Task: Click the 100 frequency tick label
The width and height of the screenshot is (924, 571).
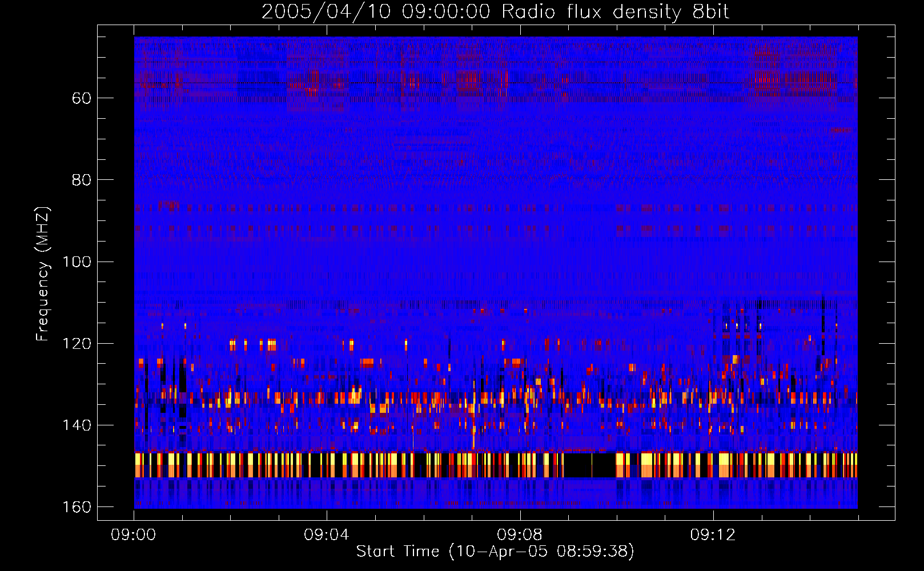Action: coord(77,262)
